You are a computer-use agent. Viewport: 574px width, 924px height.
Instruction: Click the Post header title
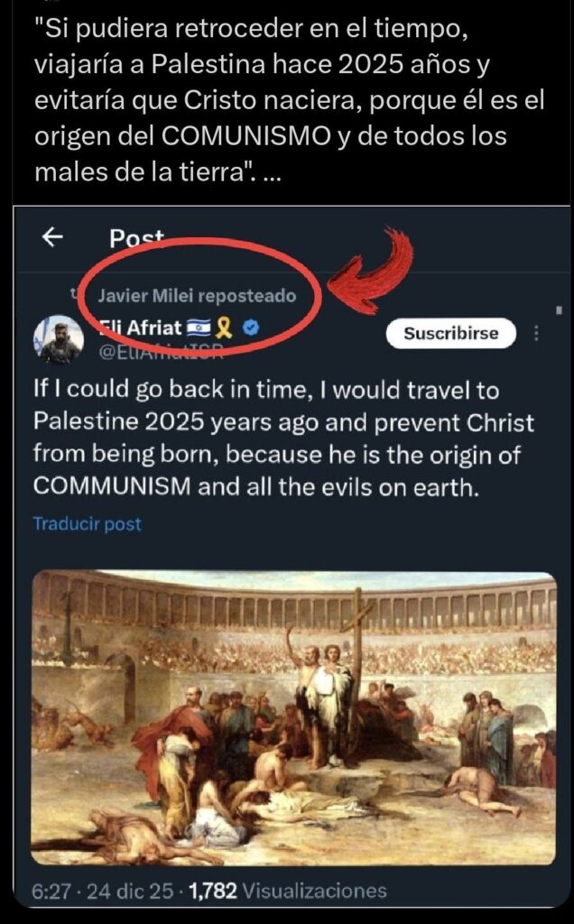pos(136,238)
